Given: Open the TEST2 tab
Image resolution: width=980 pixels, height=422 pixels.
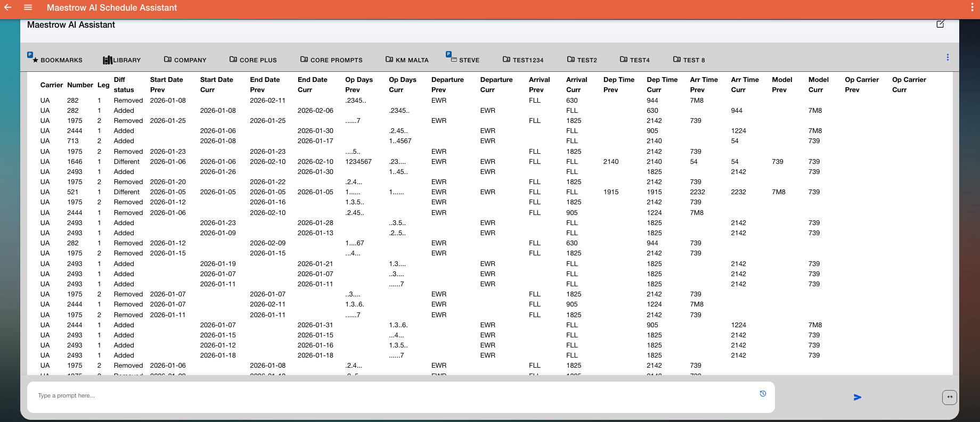Looking at the screenshot, I should click(582, 60).
